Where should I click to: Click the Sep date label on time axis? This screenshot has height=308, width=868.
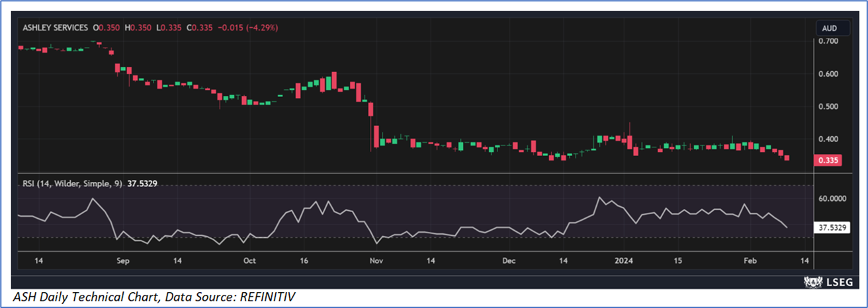click(x=123, y=261)
